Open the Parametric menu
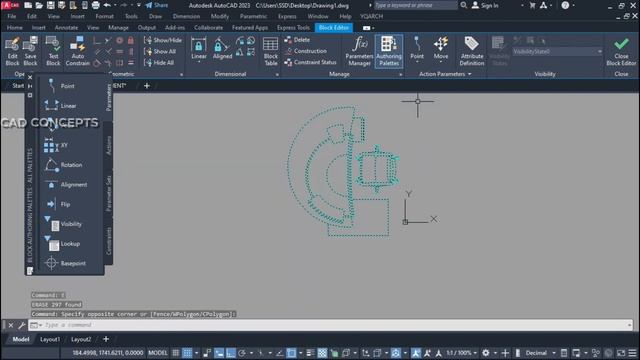The width and height of the screenshot is (640, 360). (x=253, y=16)
